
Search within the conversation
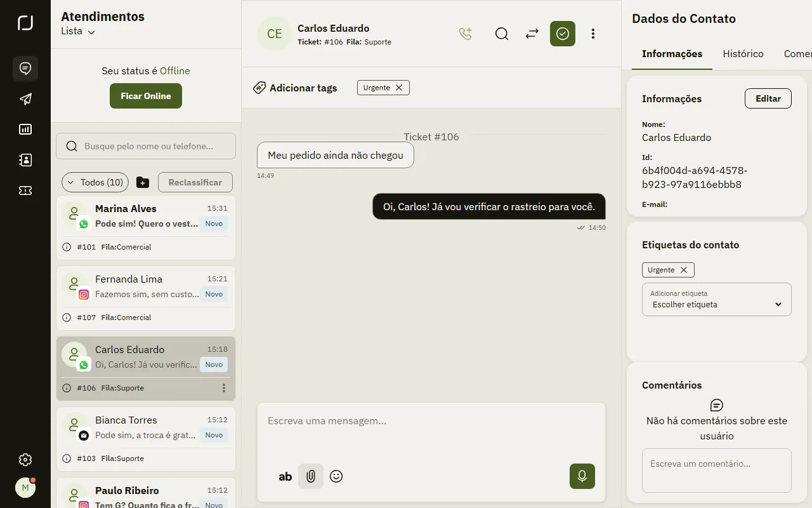click(x=502, y=34)
